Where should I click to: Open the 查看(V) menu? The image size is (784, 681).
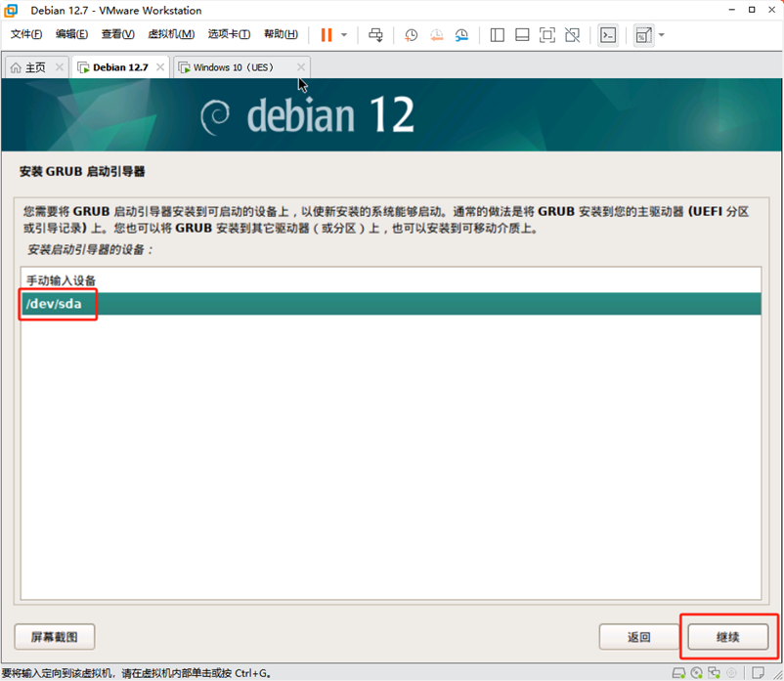pyautogui.click(x=118, y=34)
